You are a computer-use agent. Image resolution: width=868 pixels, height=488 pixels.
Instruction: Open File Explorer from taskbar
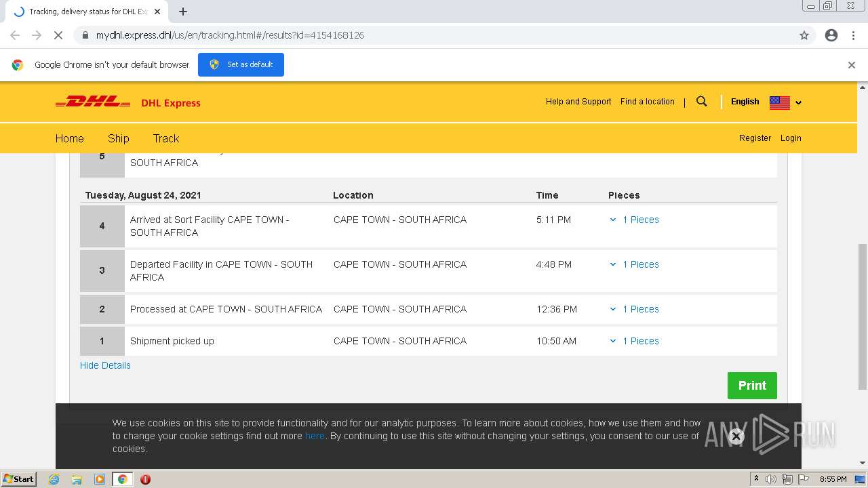pyautogui.click(x=77, y=479)
